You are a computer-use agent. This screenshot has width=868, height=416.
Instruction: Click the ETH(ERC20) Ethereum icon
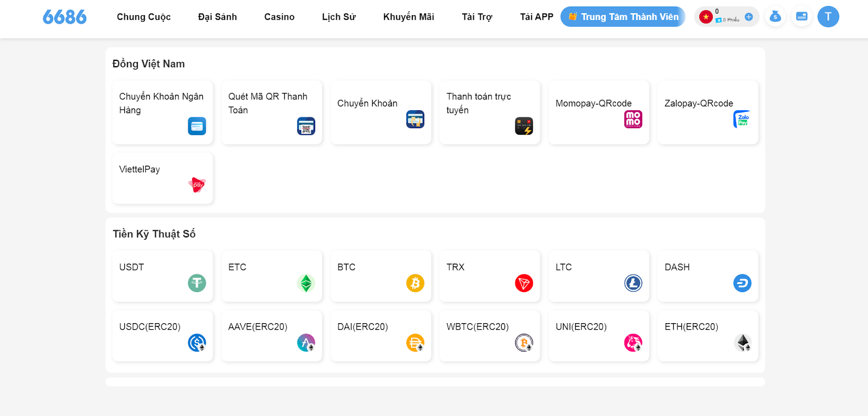[742, 343]
